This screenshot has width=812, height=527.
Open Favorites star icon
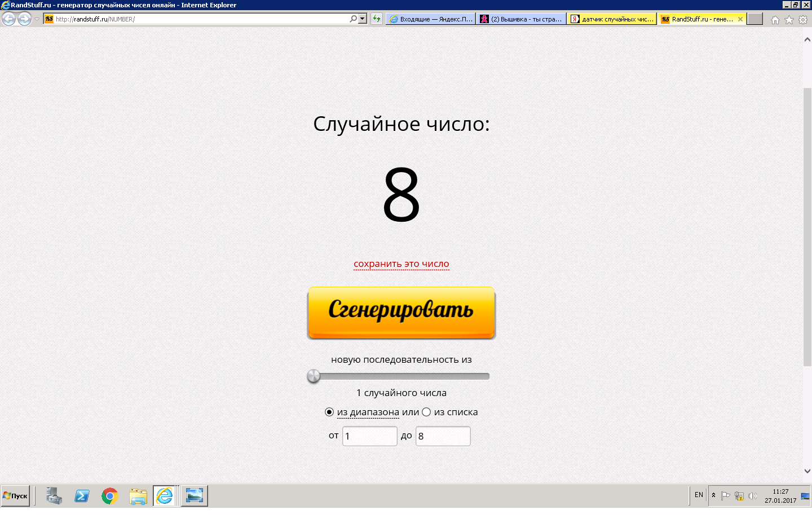(789, 20)
